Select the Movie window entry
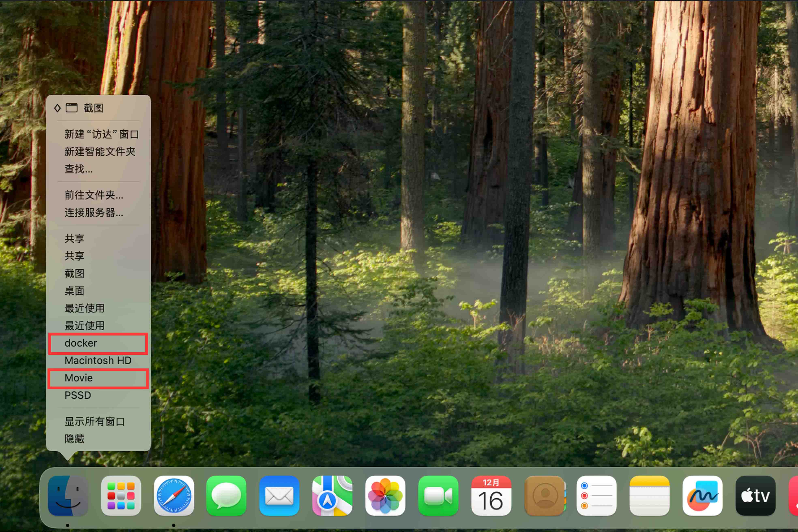Image resolution: width=798 pixels, height=532 pixels. 98,378
